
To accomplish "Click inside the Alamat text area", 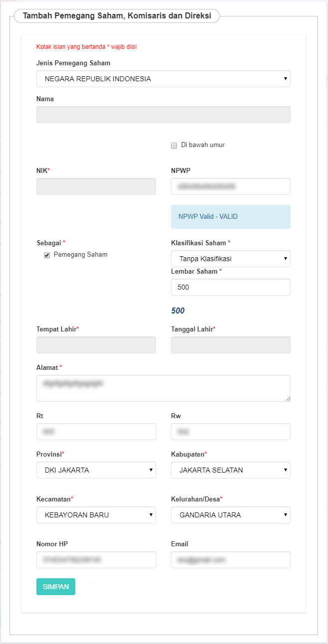I will coord(163,388).
